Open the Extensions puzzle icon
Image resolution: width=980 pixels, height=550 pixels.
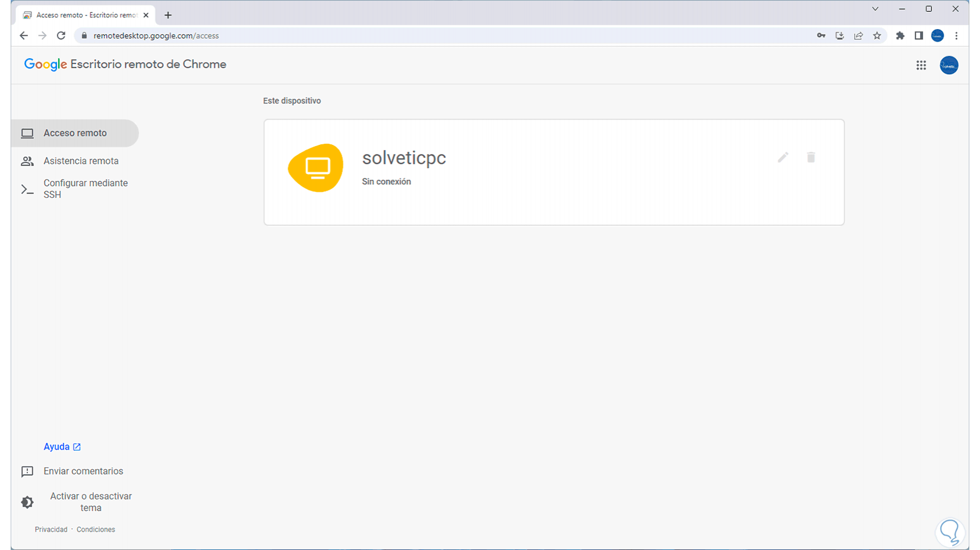(x=900, y=36)
